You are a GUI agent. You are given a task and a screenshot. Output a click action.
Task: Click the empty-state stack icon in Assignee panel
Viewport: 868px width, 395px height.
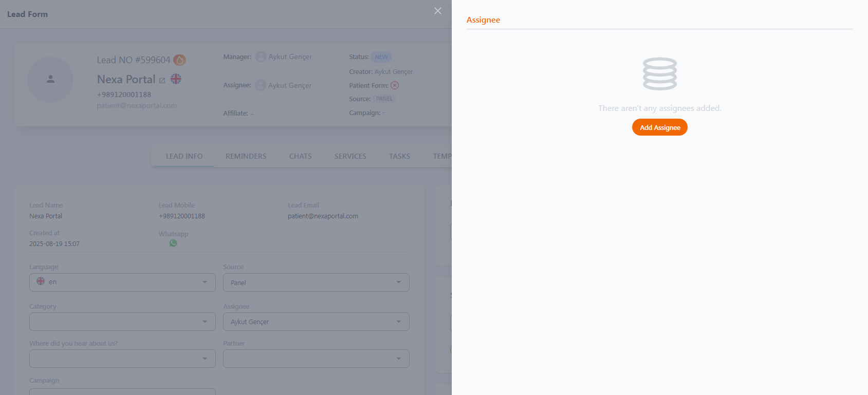[x=659, y=73]
